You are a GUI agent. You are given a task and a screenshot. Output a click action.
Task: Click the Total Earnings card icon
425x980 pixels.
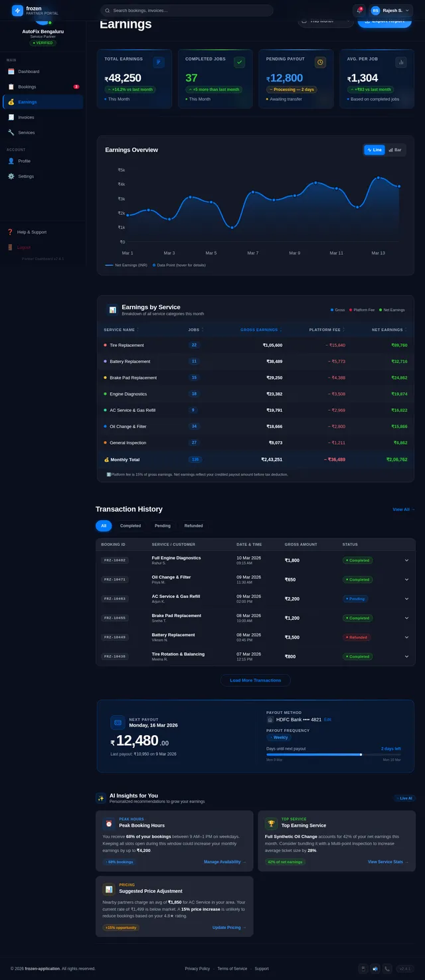(x=158, y=62)
